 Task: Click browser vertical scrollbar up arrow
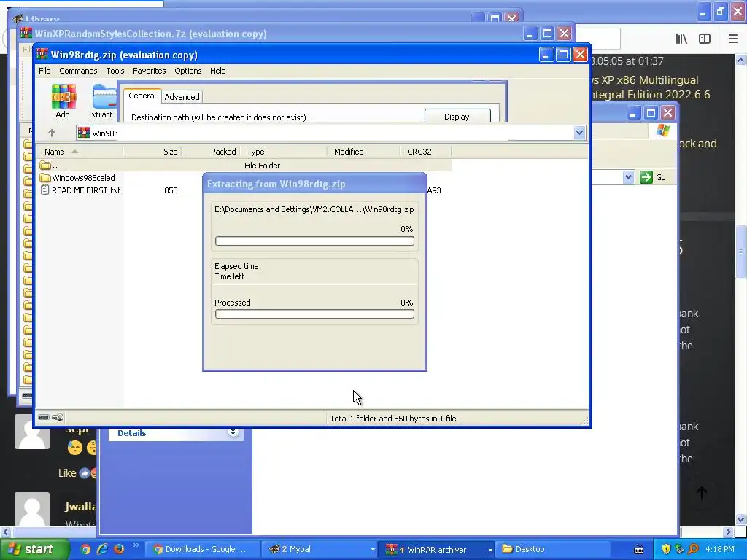(x=741, y=61)
